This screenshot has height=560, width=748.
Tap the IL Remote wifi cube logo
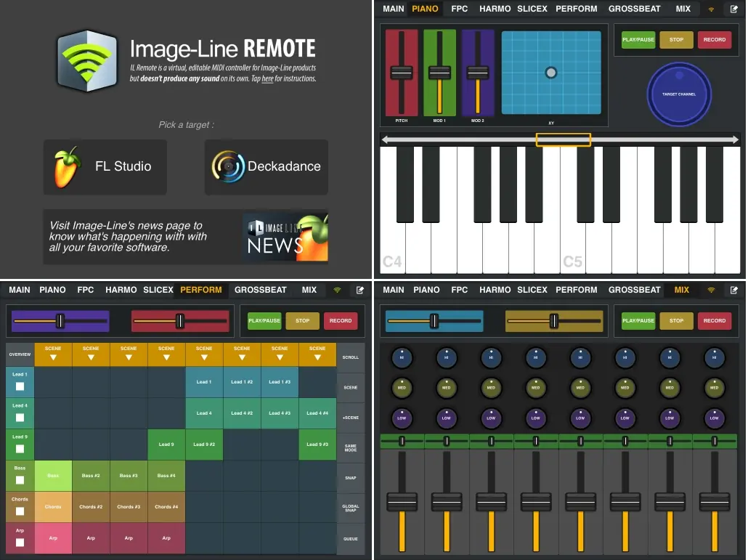point(87,60)
